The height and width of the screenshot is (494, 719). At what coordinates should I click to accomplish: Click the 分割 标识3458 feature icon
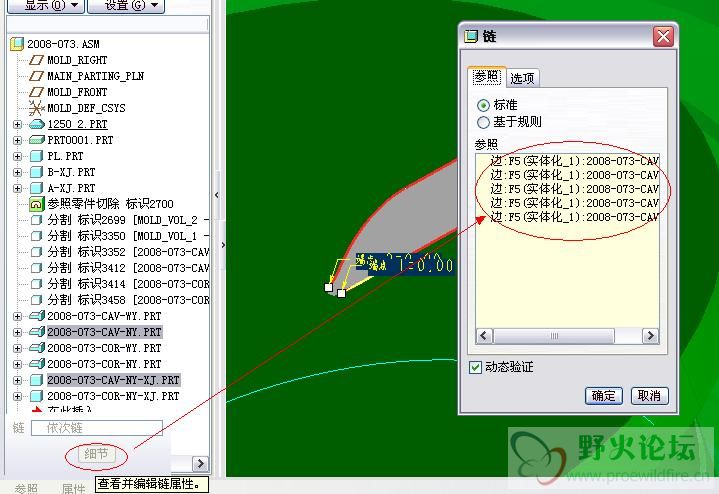pyautogui.click(x=36, y=300)
